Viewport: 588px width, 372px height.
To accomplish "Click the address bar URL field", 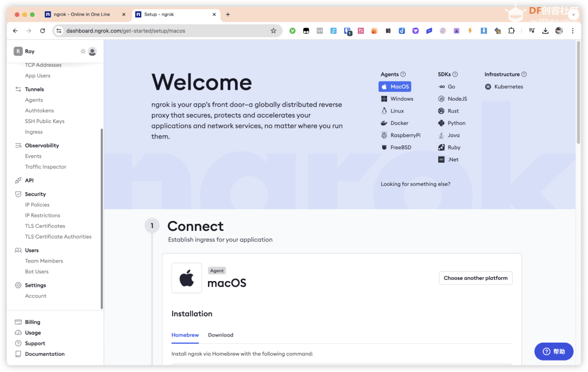I will coord(168,31).
